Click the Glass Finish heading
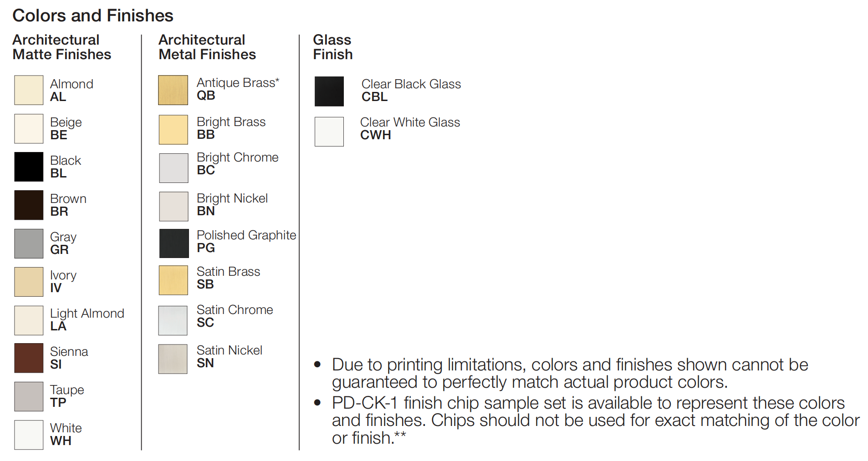 333,47
